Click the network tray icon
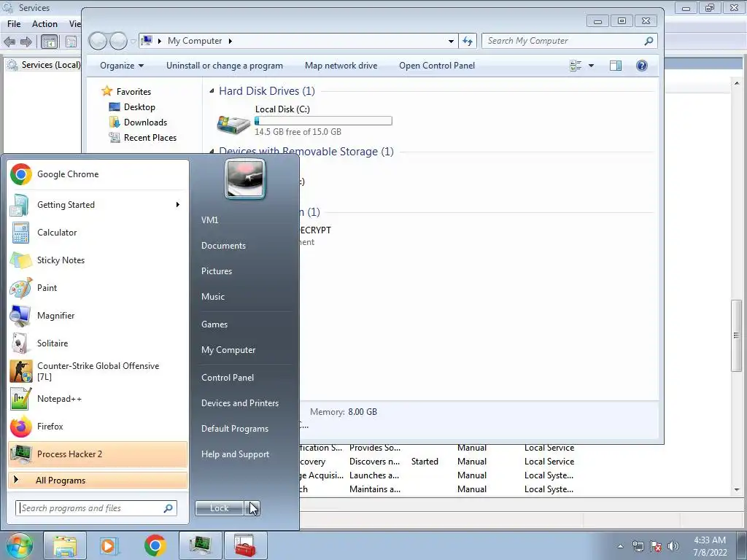This screenshot has width=747, height=560. (638, 546)
